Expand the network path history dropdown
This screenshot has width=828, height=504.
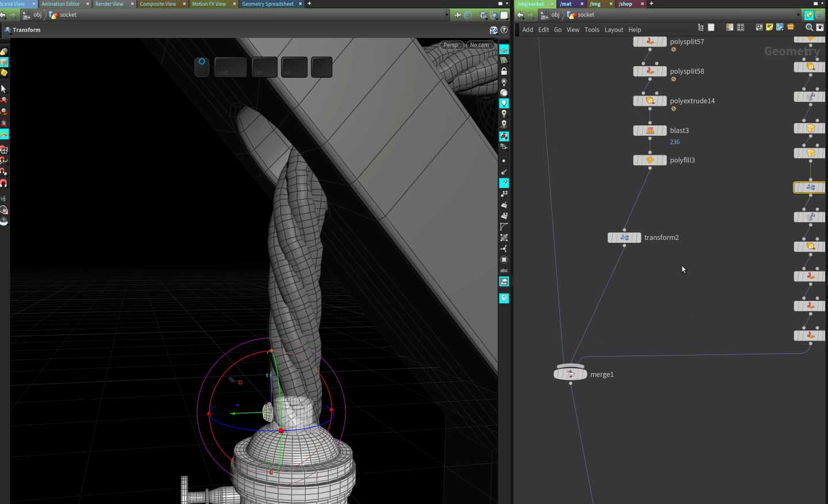click(798, 15)
